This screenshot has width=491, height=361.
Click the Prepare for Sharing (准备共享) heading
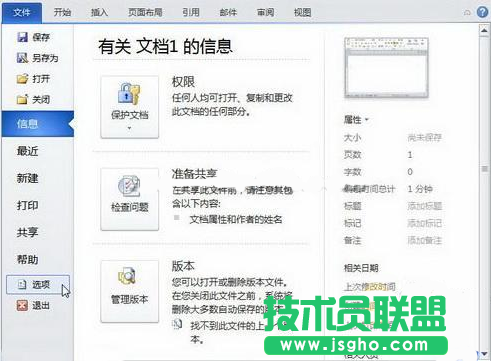(194, 173)
